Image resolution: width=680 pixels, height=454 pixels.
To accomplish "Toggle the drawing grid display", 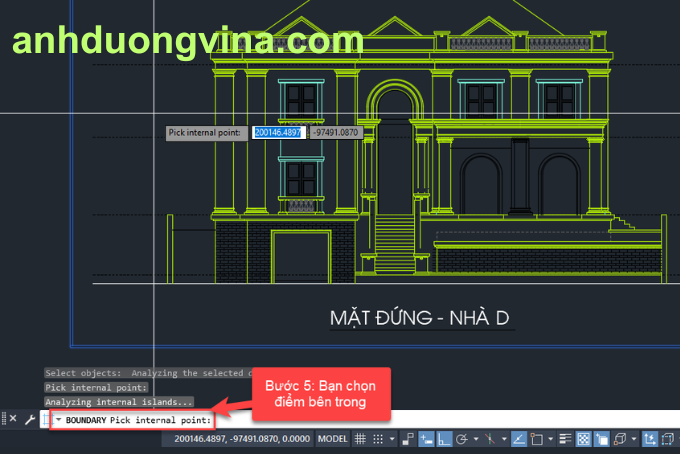I will click(360, 439).
